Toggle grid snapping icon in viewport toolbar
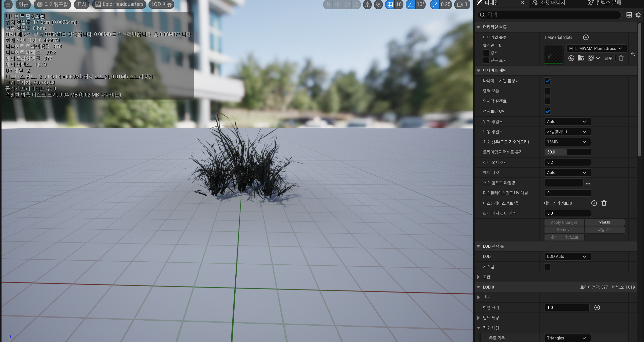Image resolution: width=644 pixels, height=342 pixels. (x=390, y=5)
